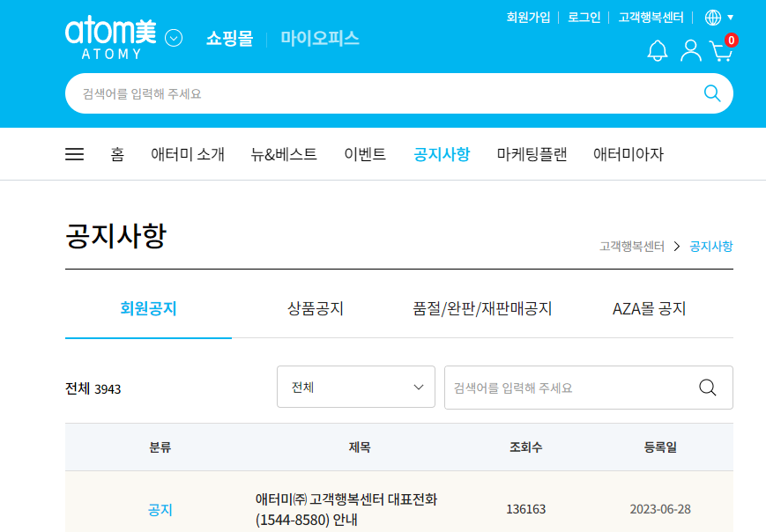Open the hamburger menu icon
The height and width of the screenshot is (532, 766).
(74, 154)
